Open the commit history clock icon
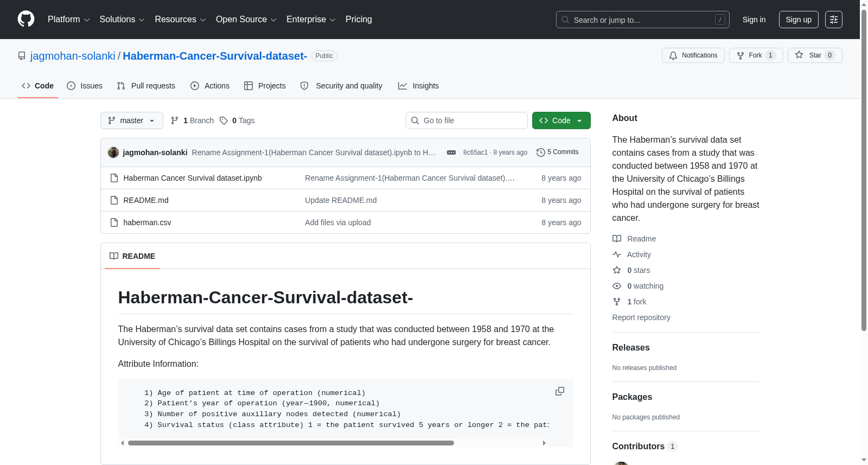 540,152
